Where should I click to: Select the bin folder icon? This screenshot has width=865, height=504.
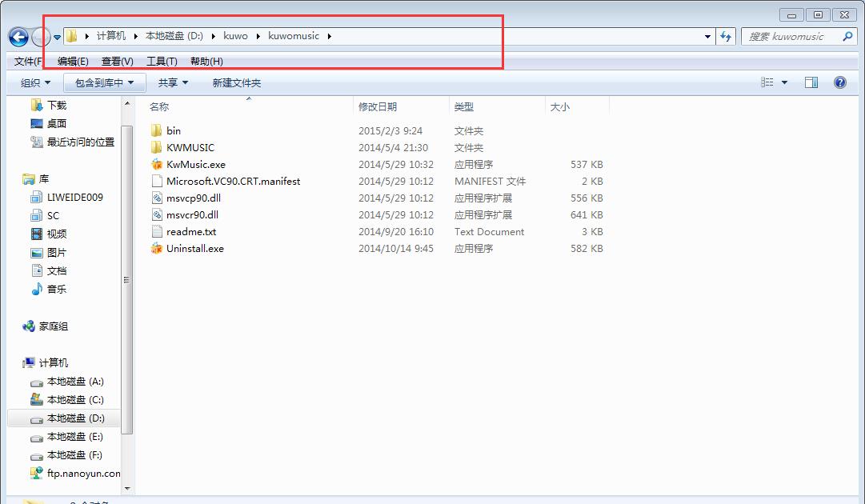click(x=157, y=130)
